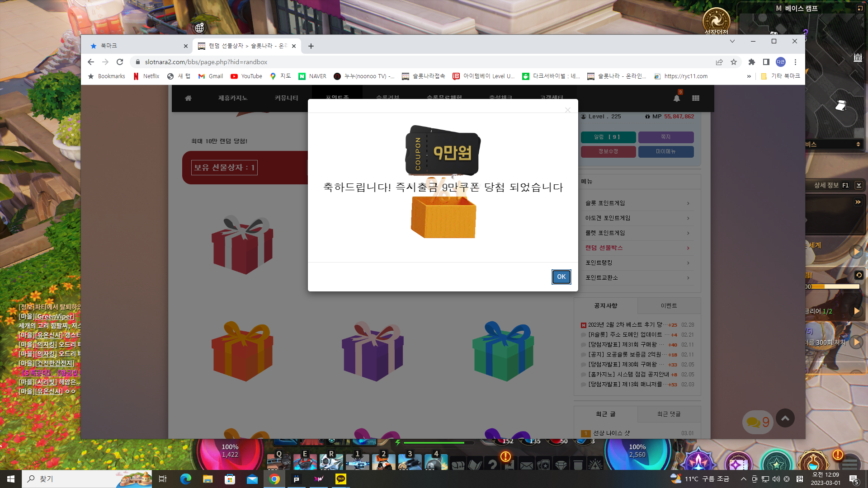Open Microsoft Store from taskbar
Screen dimensions: 868x488
(x=230, y=479)
